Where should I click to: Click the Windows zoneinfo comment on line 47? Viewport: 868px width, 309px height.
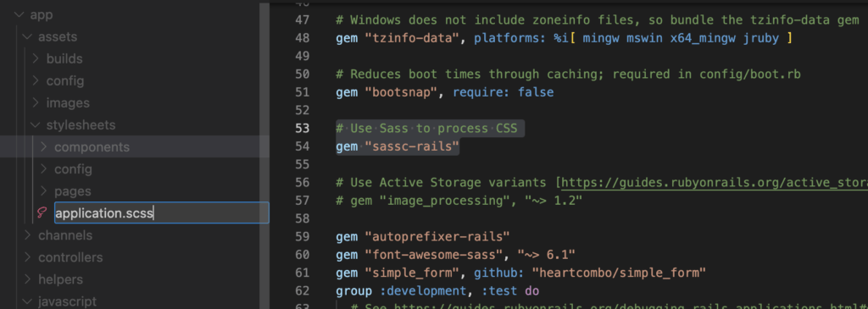coord(598,20)
